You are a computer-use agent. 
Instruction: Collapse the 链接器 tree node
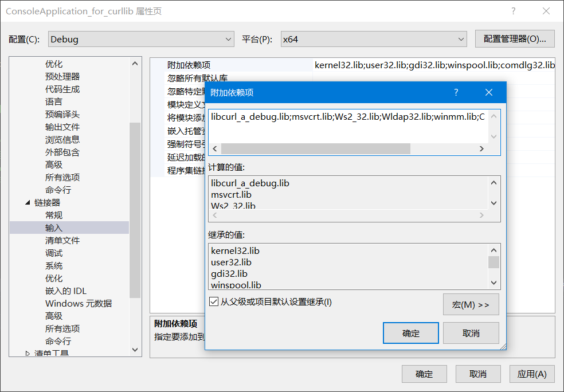coord(27,202)
